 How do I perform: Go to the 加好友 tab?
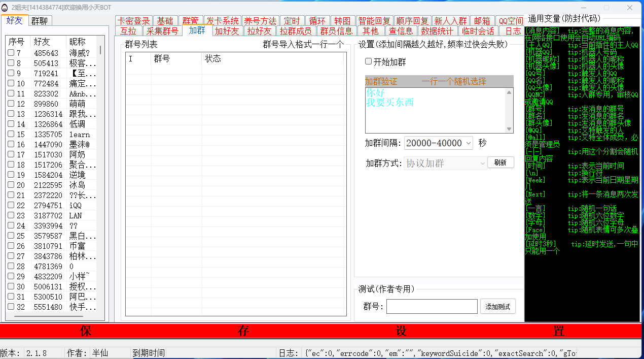click(227, 31)
